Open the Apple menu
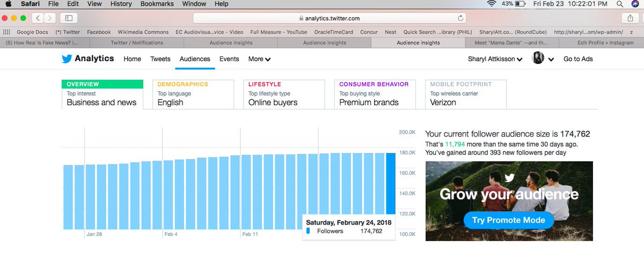Image resolution: width=644 pixels, height=254 pixels. pyautogui.click(x=9, y=4)
